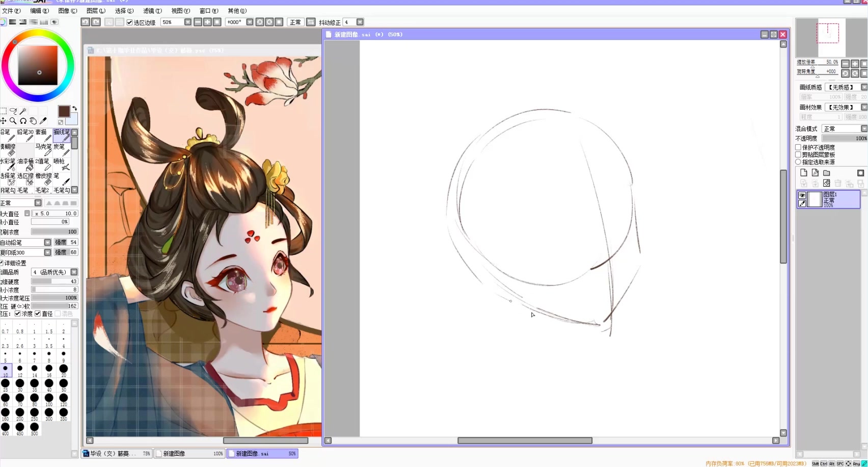Select brush size 500 preset

(x=34, y=429)
